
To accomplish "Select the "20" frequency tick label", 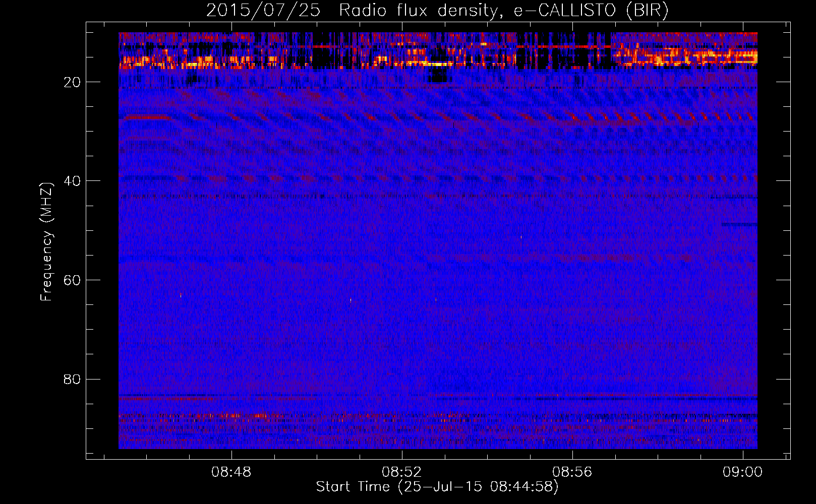I will pyautogui.click(x=73, y=82).
